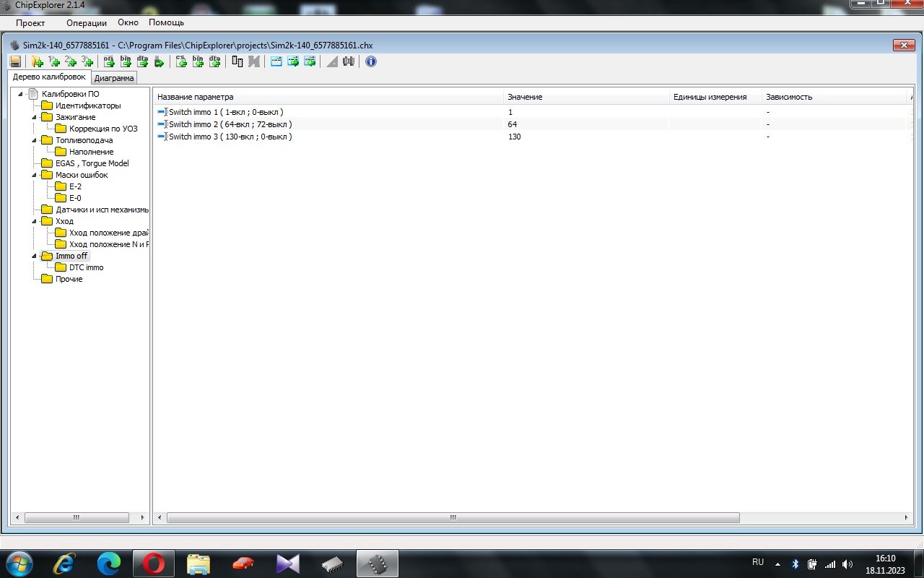Viewport: 924px width, 578px height.
Task: Click the binoculars search toolbar icon
Action: 349,61
